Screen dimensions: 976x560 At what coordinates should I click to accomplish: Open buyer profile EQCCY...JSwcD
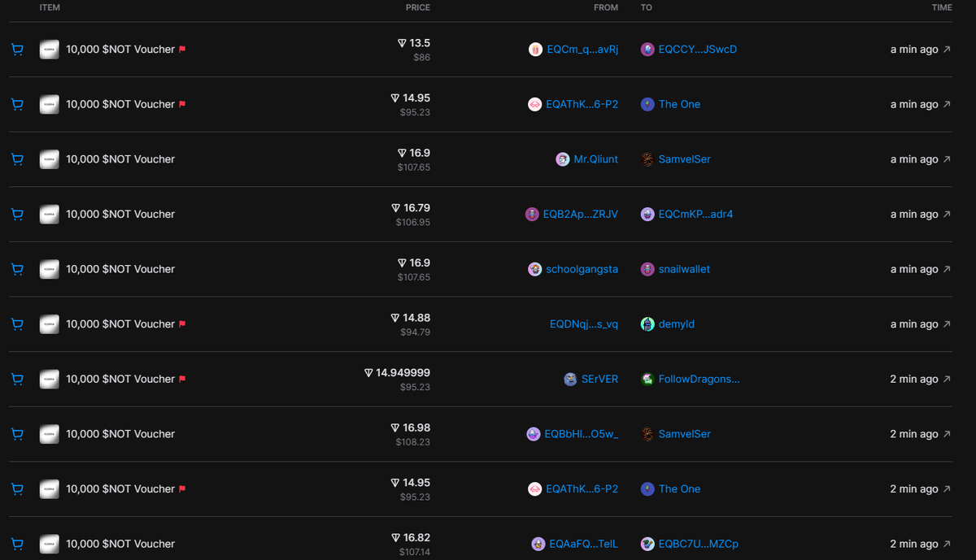(x=698, y=50)
